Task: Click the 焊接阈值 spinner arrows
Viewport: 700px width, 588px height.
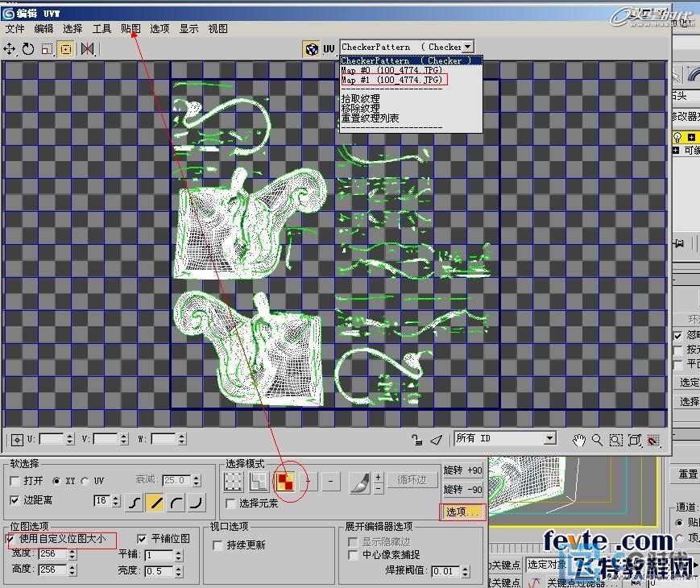Action: (x=466, y=571)
